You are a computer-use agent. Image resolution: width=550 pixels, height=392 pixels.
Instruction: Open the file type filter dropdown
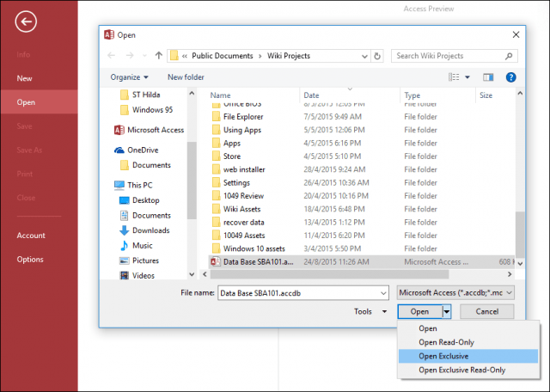coord(455,292)
